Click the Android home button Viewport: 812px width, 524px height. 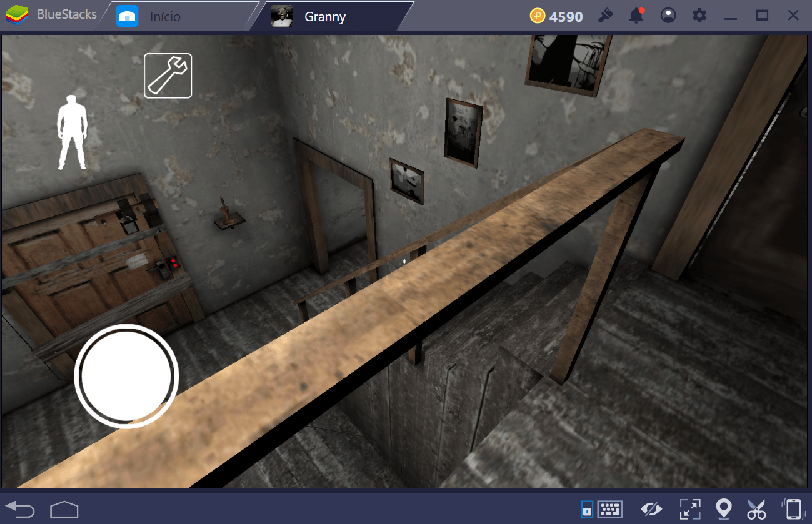(x=64, y=509)
